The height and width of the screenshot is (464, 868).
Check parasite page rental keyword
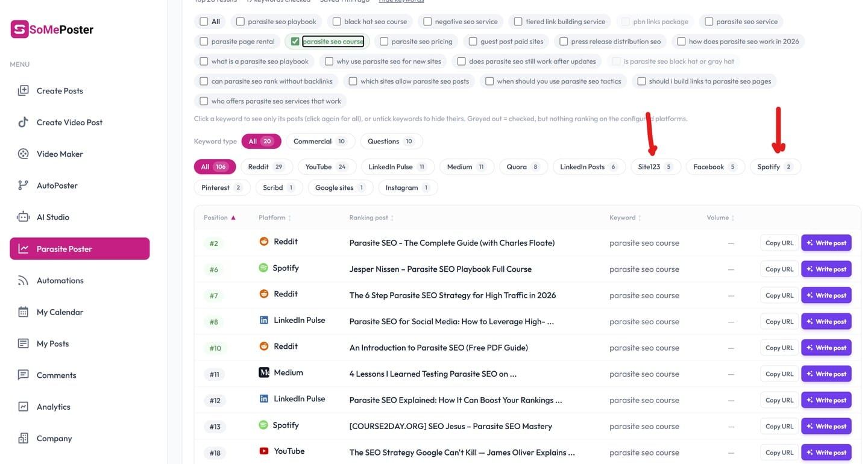click(x=204, y=42)
